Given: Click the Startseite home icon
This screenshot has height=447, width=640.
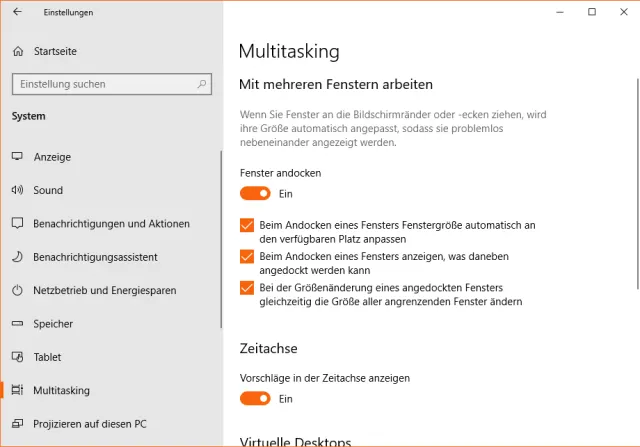Looking at the screenshot, I should [x=17, y=51].
